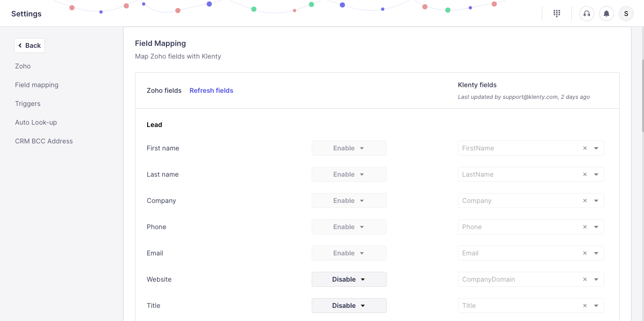Viewport: 644px width, 321px height.
Task: Toggle the First name Enable button
Action: [349, 148]
